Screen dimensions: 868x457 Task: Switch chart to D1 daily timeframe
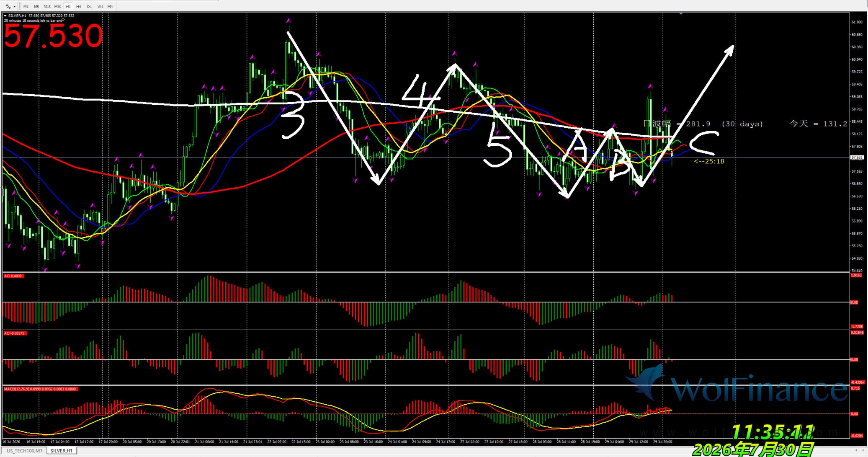point(89,6)
